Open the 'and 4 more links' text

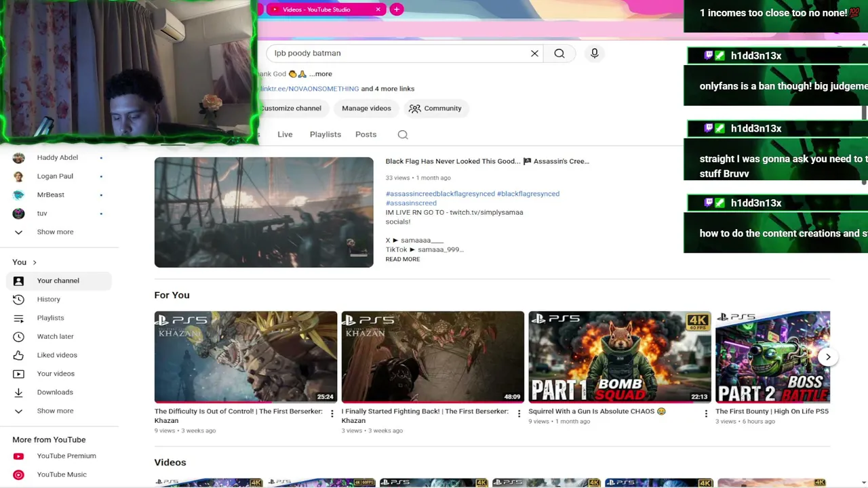coord(388,89)
